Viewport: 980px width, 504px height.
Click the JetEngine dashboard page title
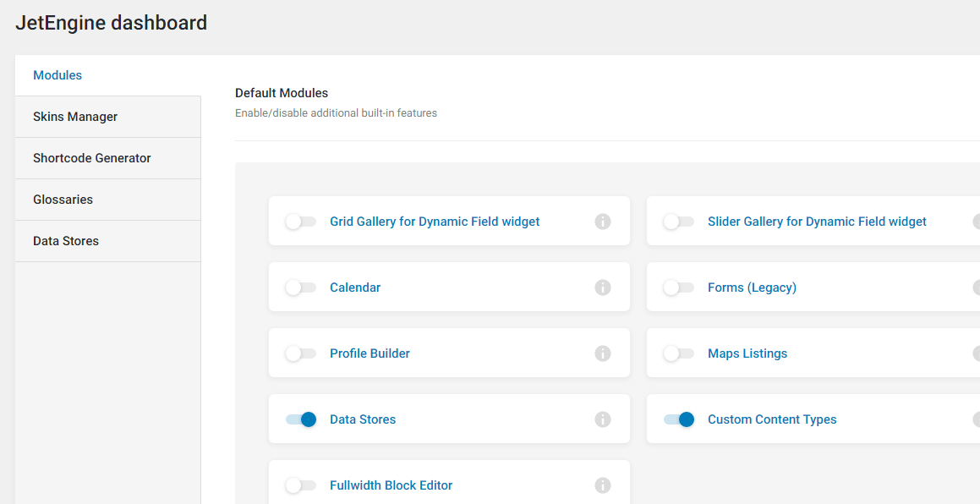(112, 23)
